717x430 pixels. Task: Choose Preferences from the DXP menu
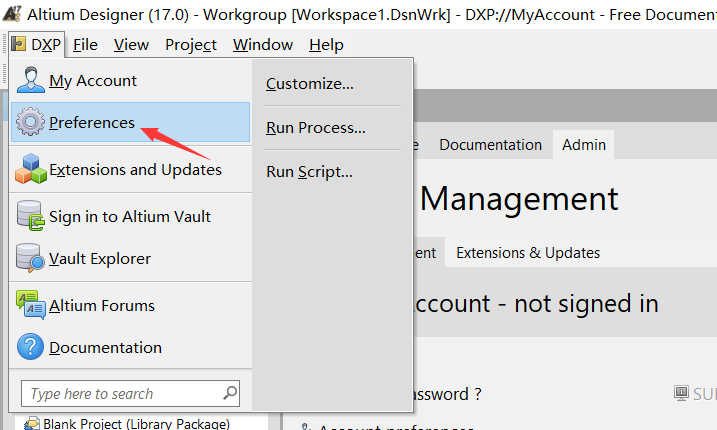(130, 122)
